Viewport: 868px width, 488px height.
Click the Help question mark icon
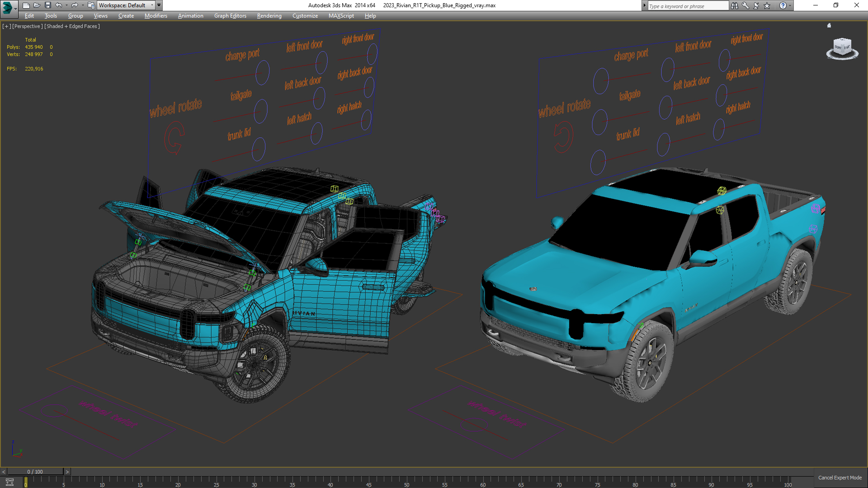[783, 5]
